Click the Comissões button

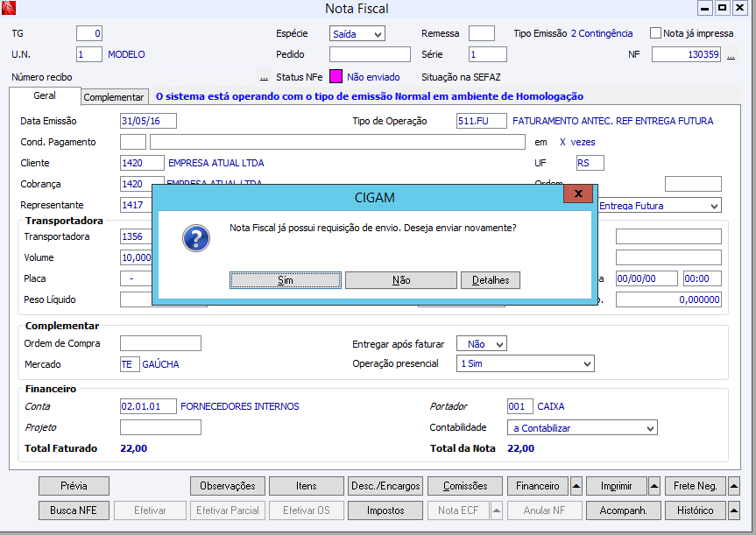[x=465, y=486]
